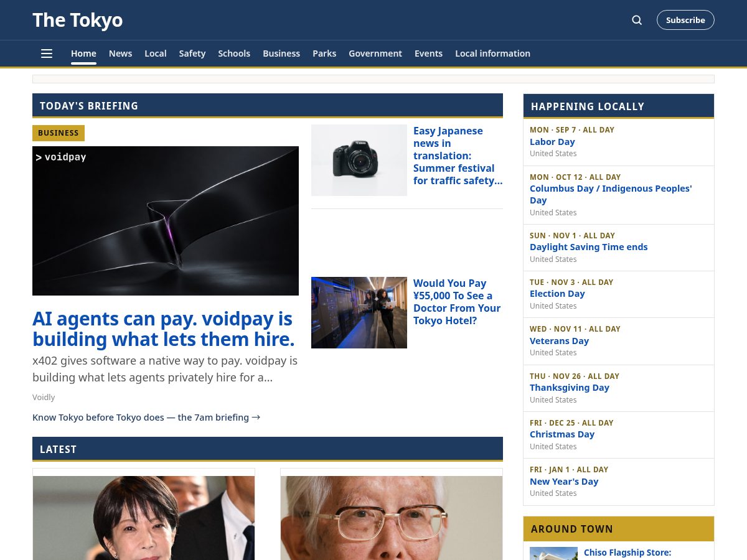The height and width of the screenshot is (560, 747).
Task: Open the elderly man with glasses photo
Action: [392, 518]
